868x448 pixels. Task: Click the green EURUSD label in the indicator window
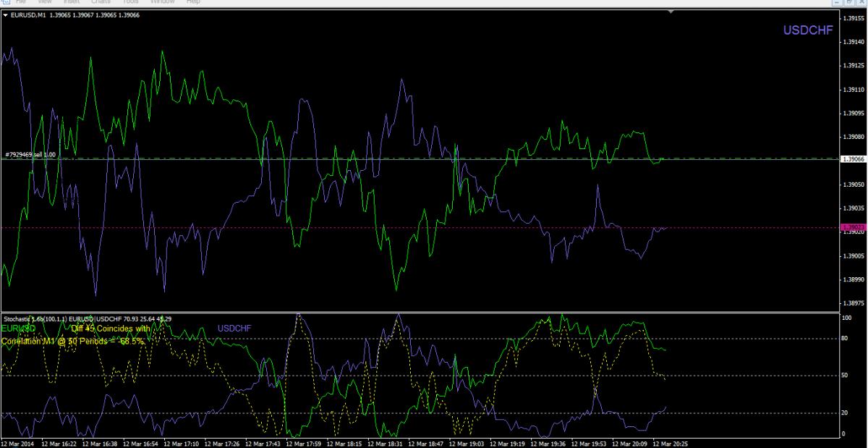(x=18, y=328)
